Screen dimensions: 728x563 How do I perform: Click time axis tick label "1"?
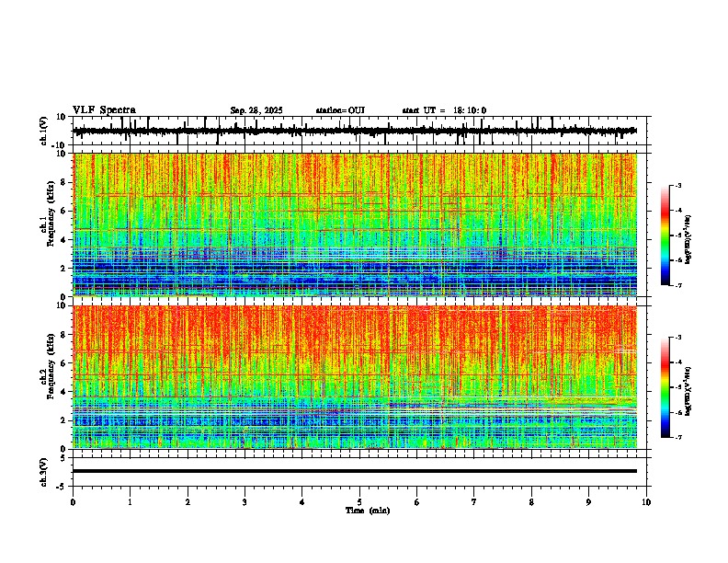click(x=130, y=502)
